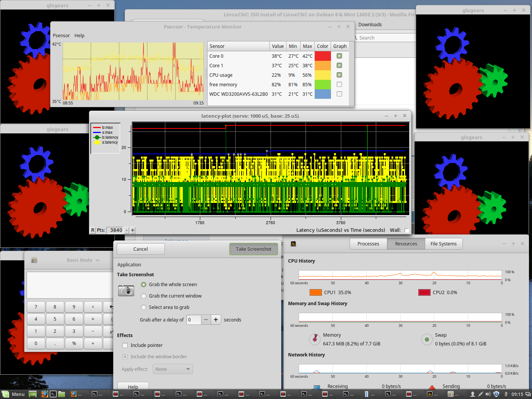The height and width of the screenshot is (399, 532).
Task: Enable Include pointer checkbox
Action: [125, 345]
